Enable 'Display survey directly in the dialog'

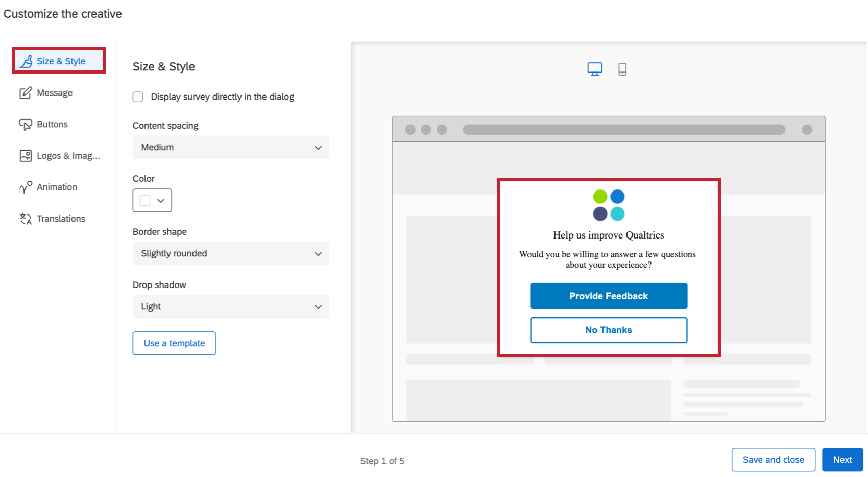tap(138, 97)
